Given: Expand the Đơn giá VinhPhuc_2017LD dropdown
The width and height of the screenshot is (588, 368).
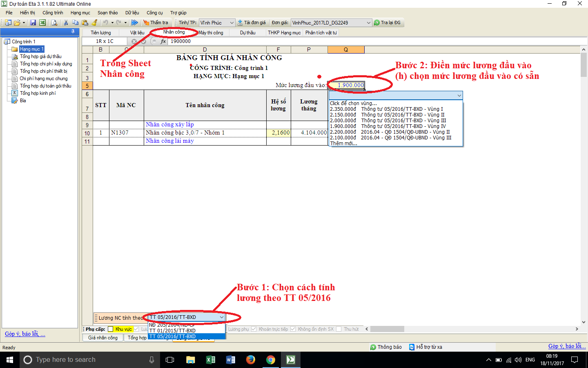Looking at the screenshot, I should point(368,23).
